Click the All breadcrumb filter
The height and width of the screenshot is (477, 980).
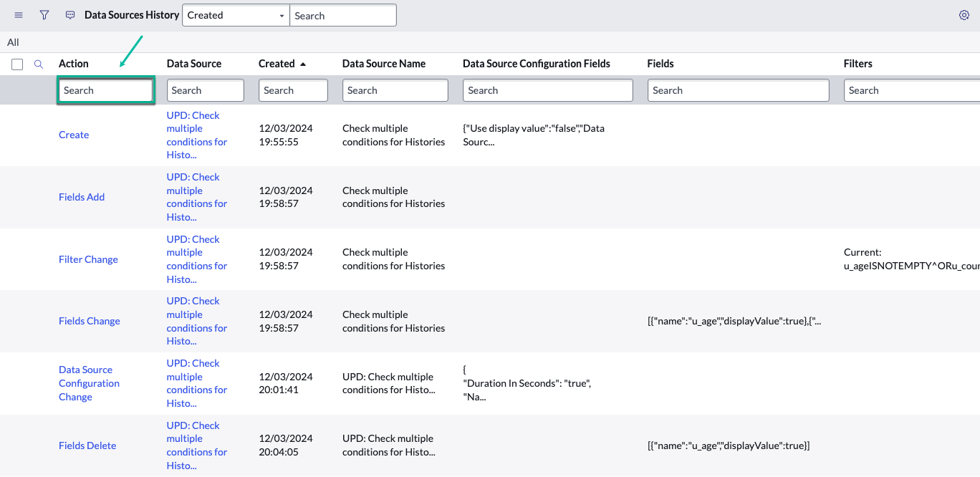13,42
